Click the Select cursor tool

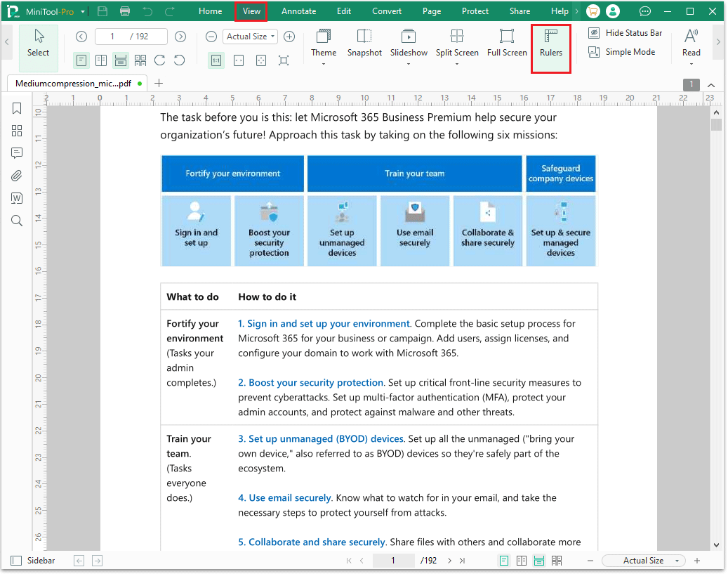click(x=39, y=44)
